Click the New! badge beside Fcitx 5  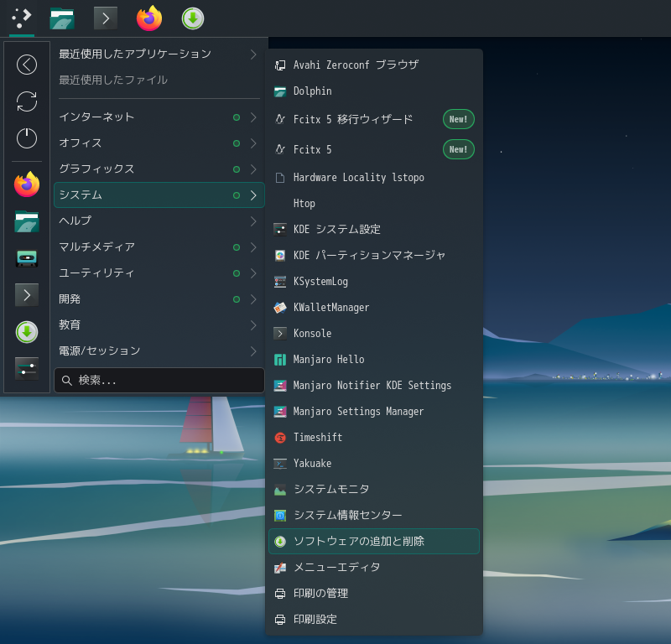458,149
